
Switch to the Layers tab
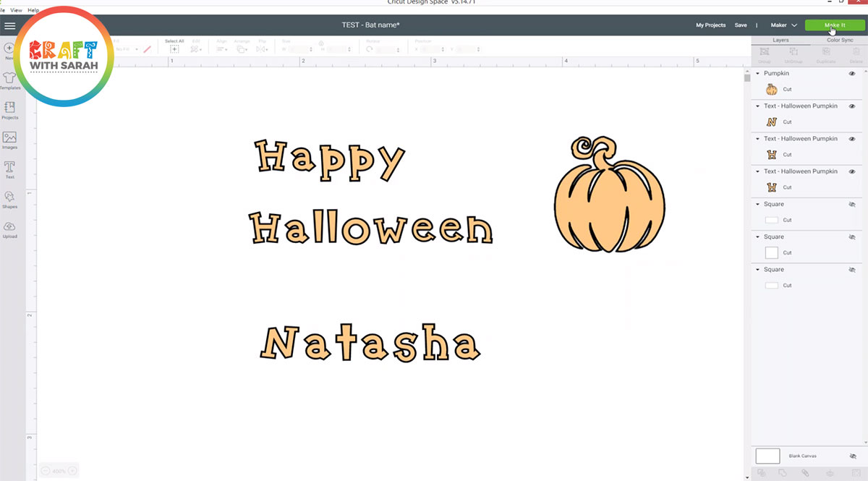pos(780,41)
